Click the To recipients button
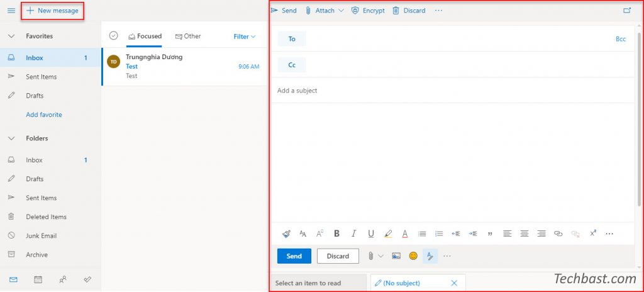This screenshot has width=644, height=292. (x=292, y=38)
